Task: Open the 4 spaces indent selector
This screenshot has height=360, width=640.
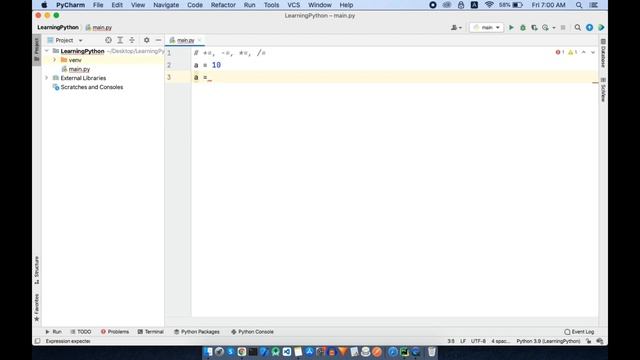Action: [x=500, y=341]
